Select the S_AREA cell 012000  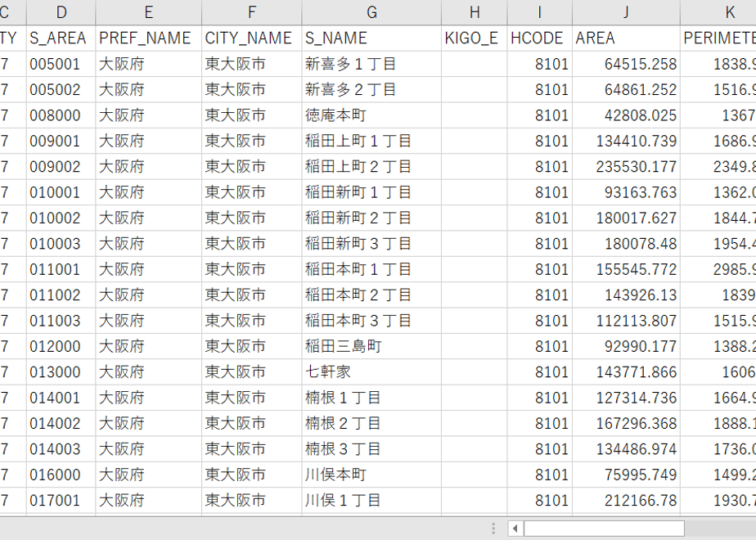click(61, 346)
